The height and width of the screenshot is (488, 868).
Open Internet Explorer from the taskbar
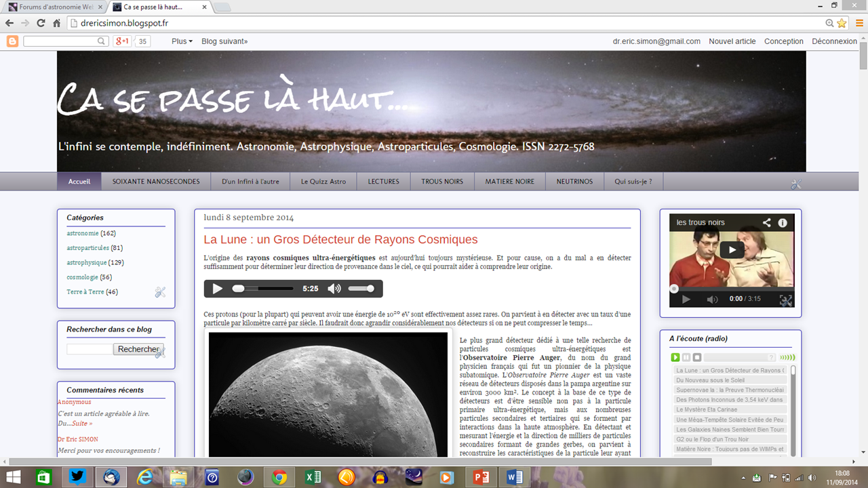point(146,477)
